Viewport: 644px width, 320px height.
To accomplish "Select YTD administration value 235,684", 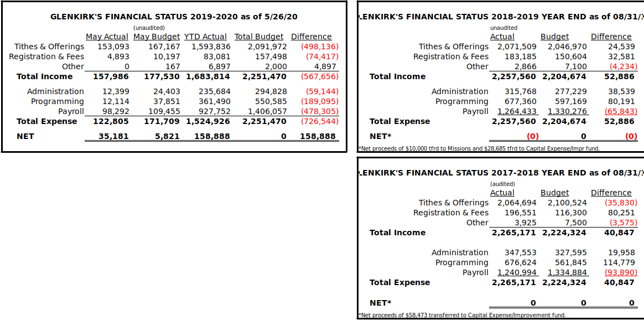I will (215, 91).
